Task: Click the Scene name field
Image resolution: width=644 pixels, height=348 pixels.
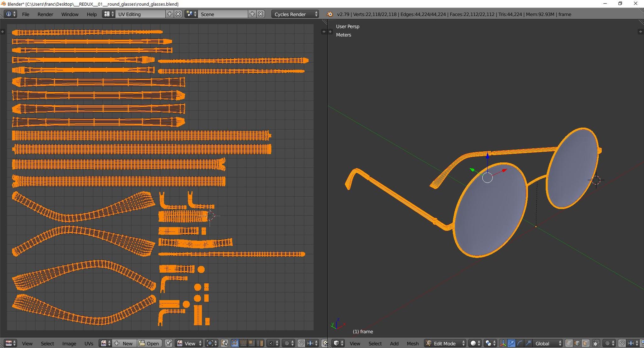Action: click(x=223, y=14)
